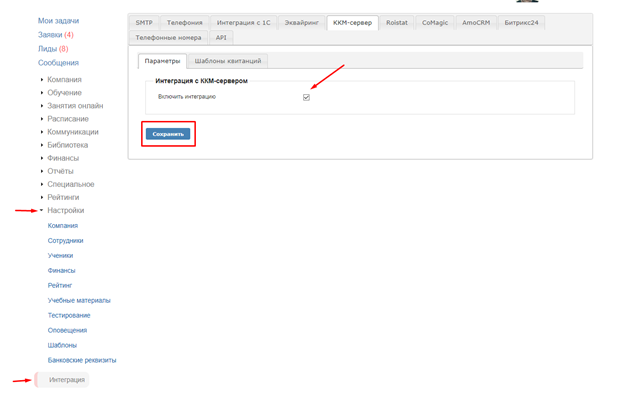
Task: Open the Мои задачи link
Action: click(x=58, y=21)
